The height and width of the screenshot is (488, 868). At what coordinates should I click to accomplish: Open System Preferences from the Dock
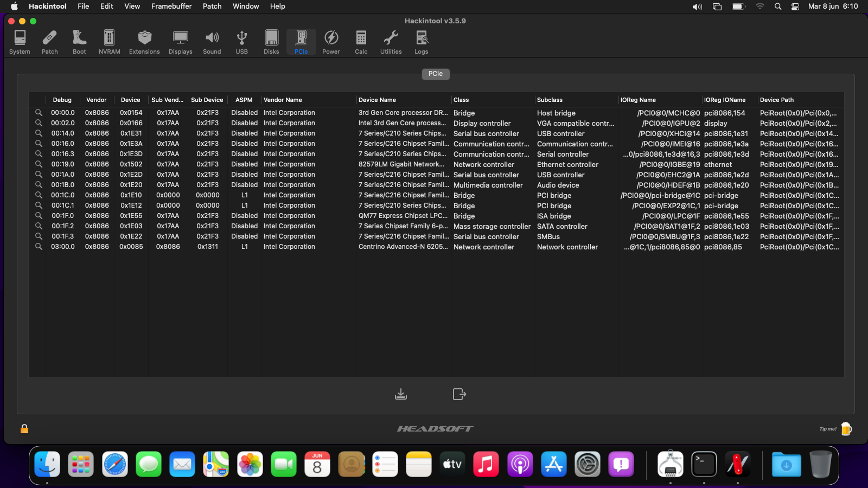click(588, 464)
